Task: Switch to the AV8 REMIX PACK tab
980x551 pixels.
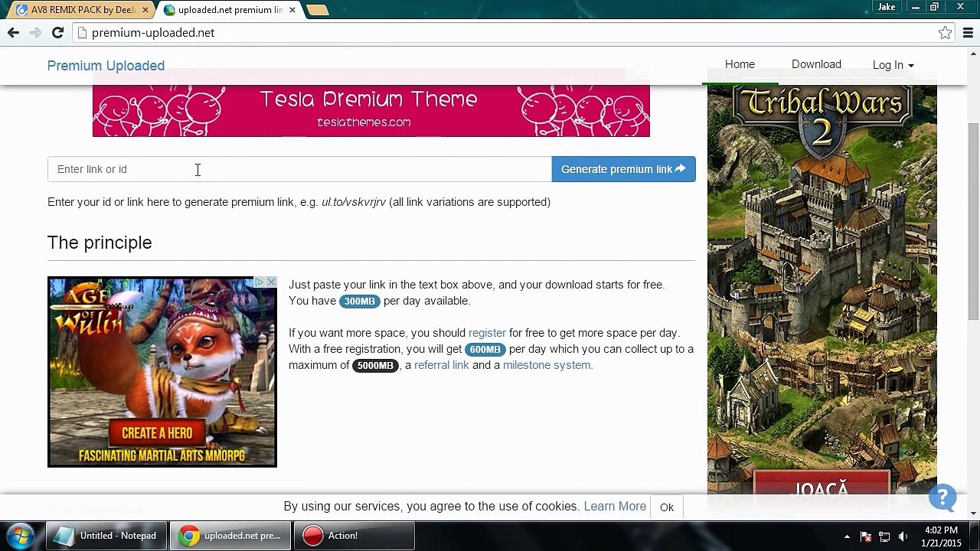Action: pos(81,10)
